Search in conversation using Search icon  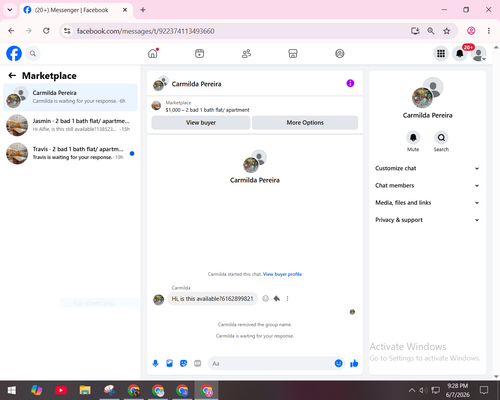pyautogui.click(x=441, y=138)
